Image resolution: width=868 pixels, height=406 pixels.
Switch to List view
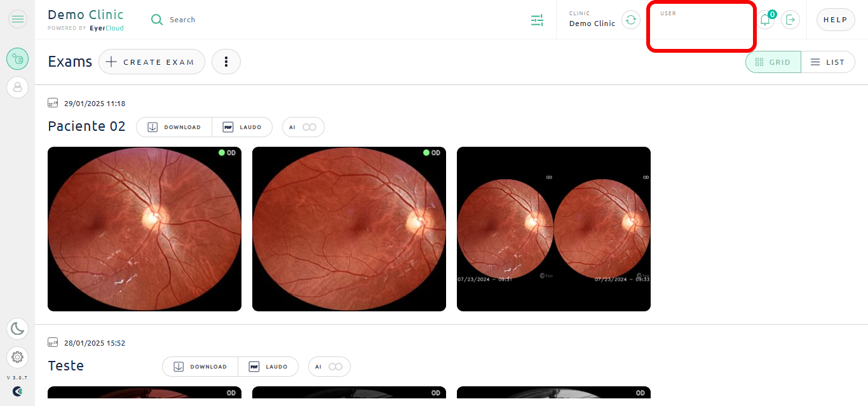[827, 62]
